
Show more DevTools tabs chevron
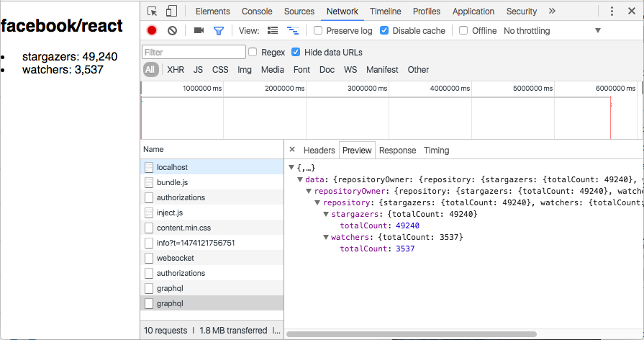click(x=552, y=11)
